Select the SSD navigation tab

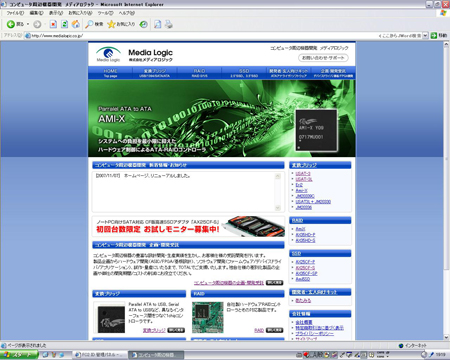[244, 73]
